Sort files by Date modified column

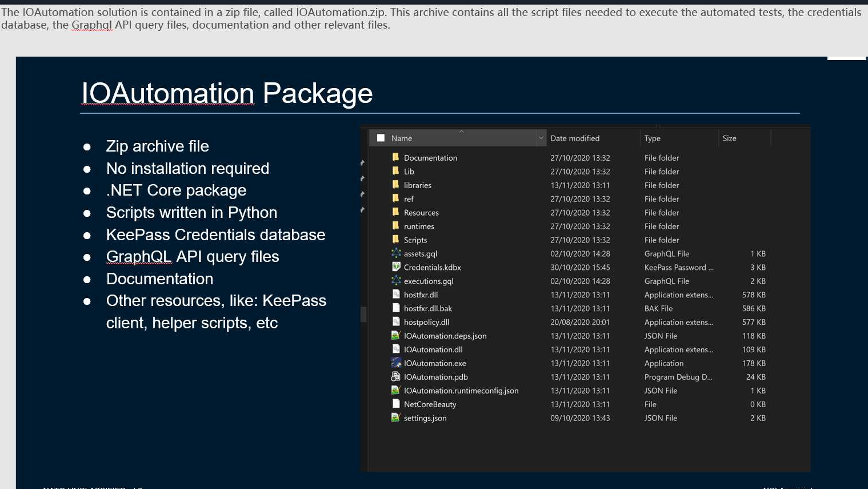[575, 138]
